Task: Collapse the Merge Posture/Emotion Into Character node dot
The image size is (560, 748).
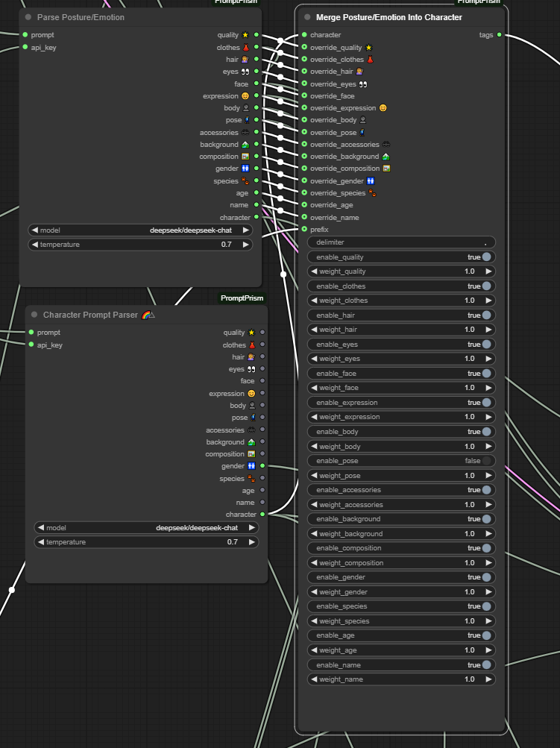Action: [x=307, y=17]
